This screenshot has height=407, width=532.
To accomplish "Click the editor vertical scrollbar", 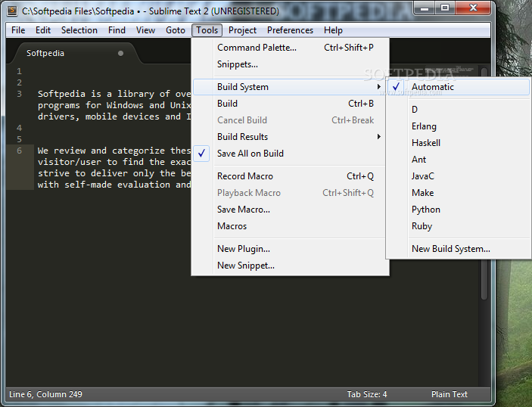I will pyautogui.click(x=484, y=183).
